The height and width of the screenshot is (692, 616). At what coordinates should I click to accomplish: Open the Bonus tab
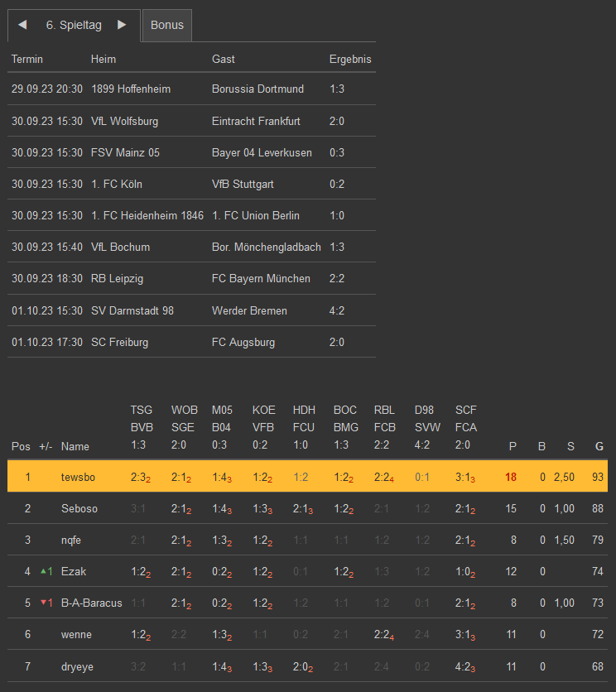click(167, 25)
